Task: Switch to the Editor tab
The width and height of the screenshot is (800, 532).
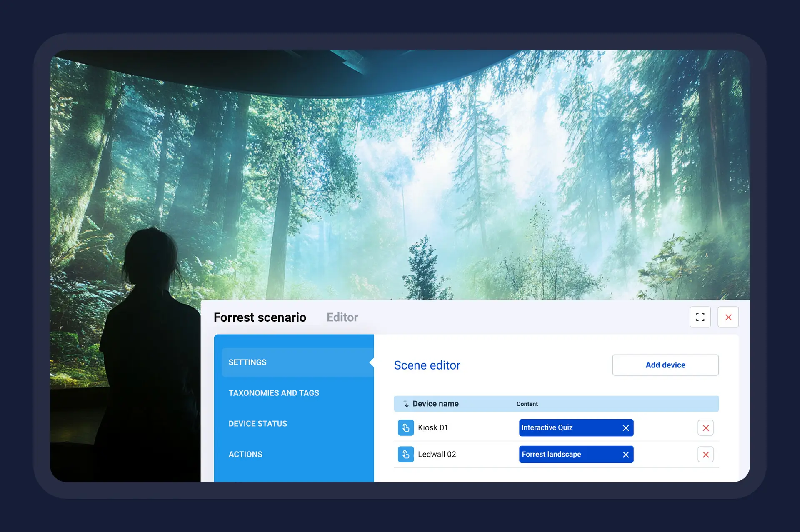Action: point(342,317)
